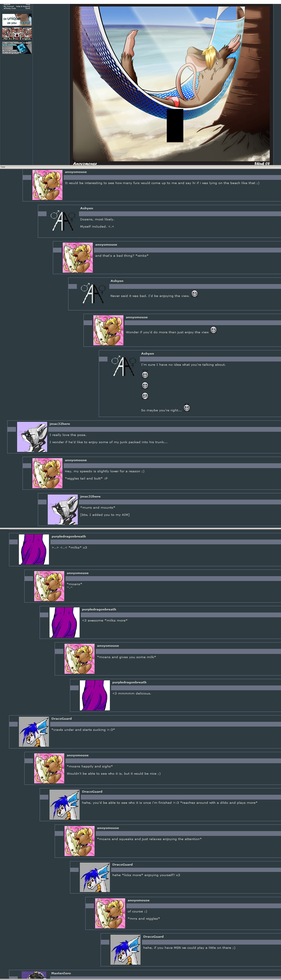This screenshot has width=281, height=980.
Task: Open the 'Help & Support' navigation link
Action: coord(23,7)
